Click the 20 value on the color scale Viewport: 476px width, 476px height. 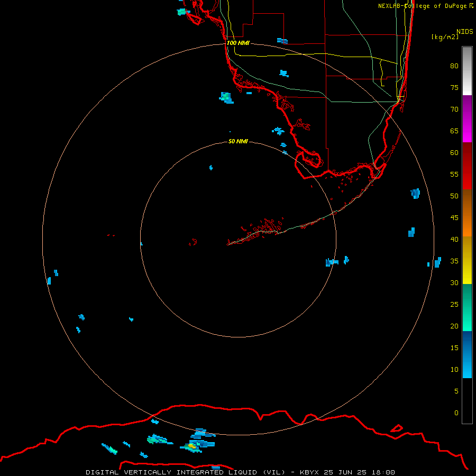point(454,326)
